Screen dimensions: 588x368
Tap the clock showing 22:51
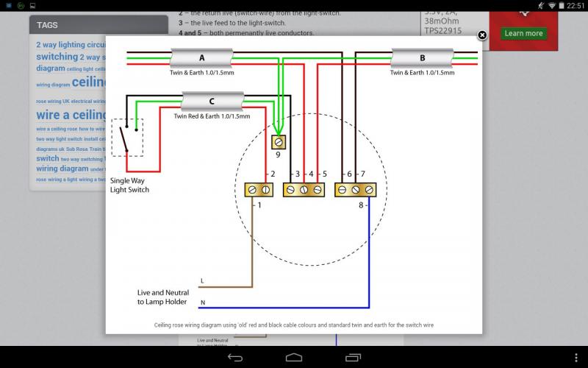pos(576,5)
